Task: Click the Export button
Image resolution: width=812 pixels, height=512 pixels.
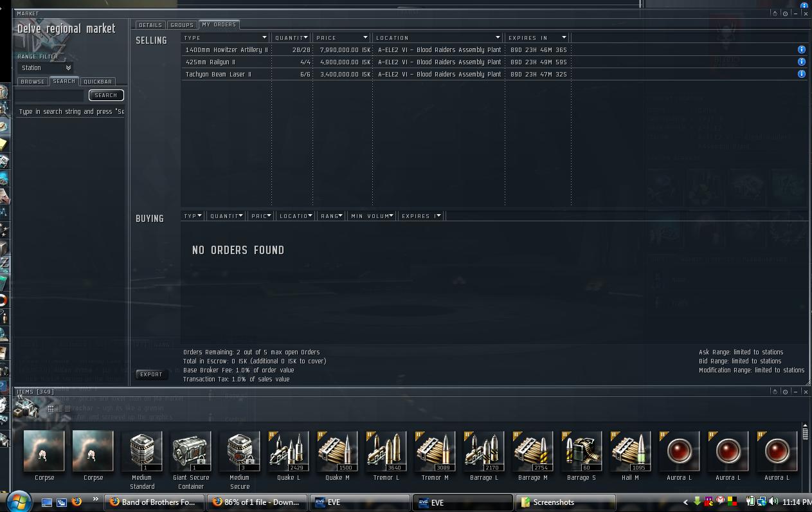Action: point(151,374)
